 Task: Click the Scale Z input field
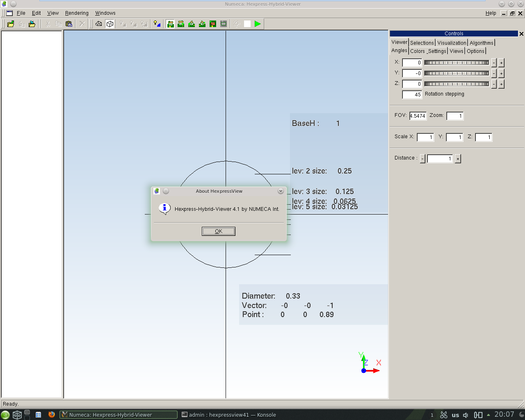pyautogui.click(x=484, y=137)
